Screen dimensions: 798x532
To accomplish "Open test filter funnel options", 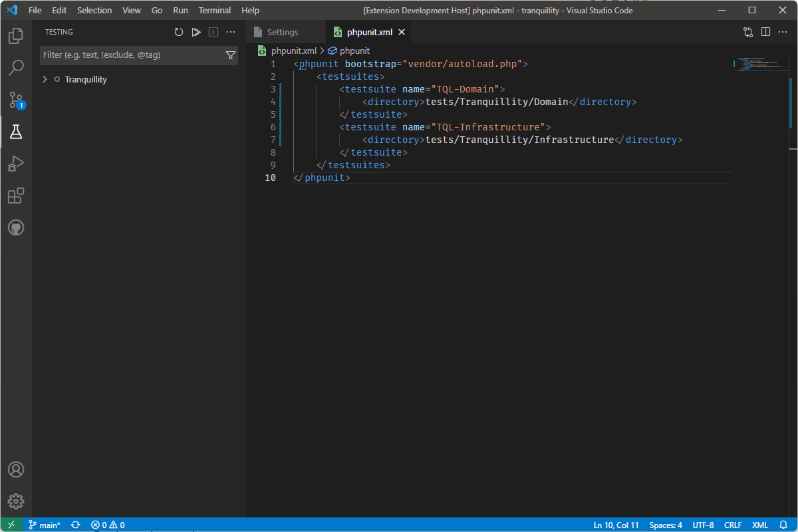I will click(231, 55).
